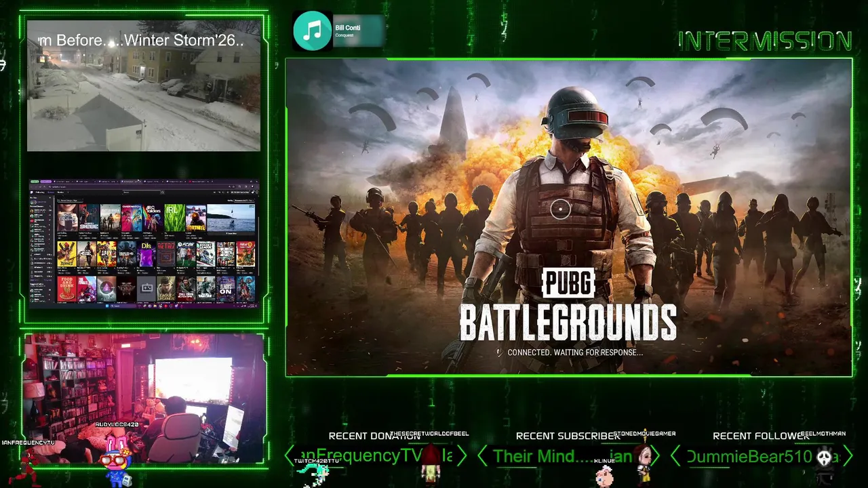The width and height of the screenshot is (868, 488).
Task: Click the STONEDMOVIEGAMER pixel character
Action: 643,464
